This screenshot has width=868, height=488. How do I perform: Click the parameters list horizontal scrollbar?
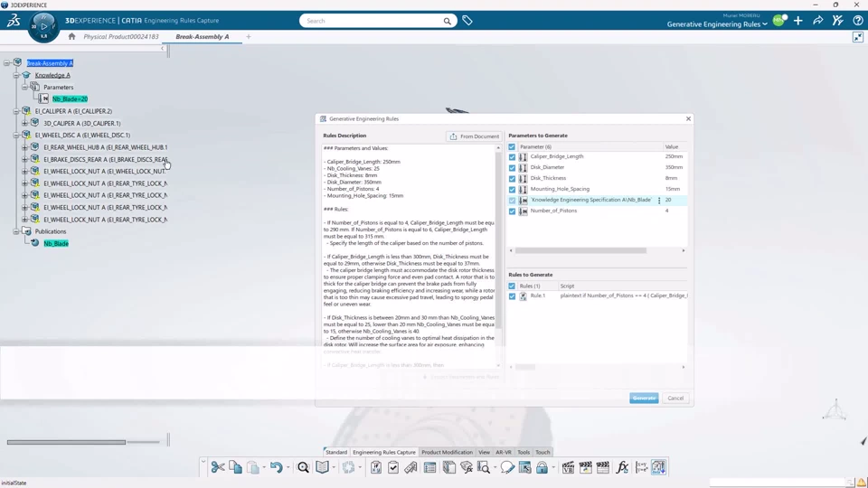pyautogui.click(x=580, y=250)
